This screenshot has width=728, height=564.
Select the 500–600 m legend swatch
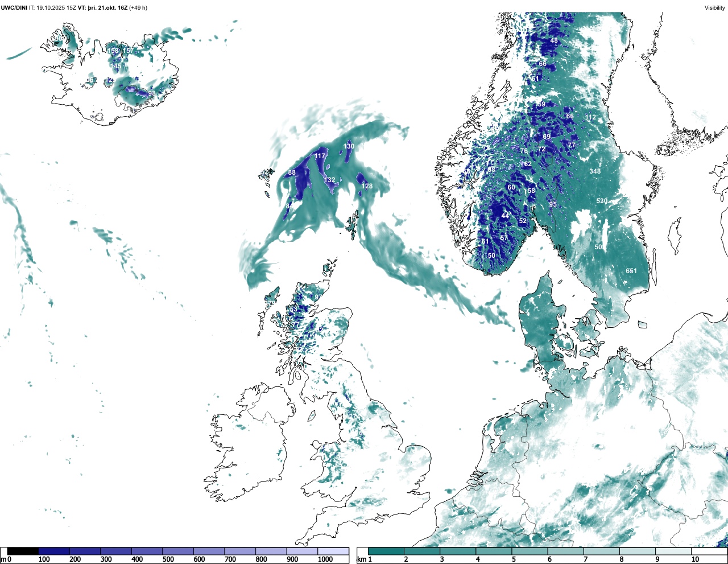(178, 551)
